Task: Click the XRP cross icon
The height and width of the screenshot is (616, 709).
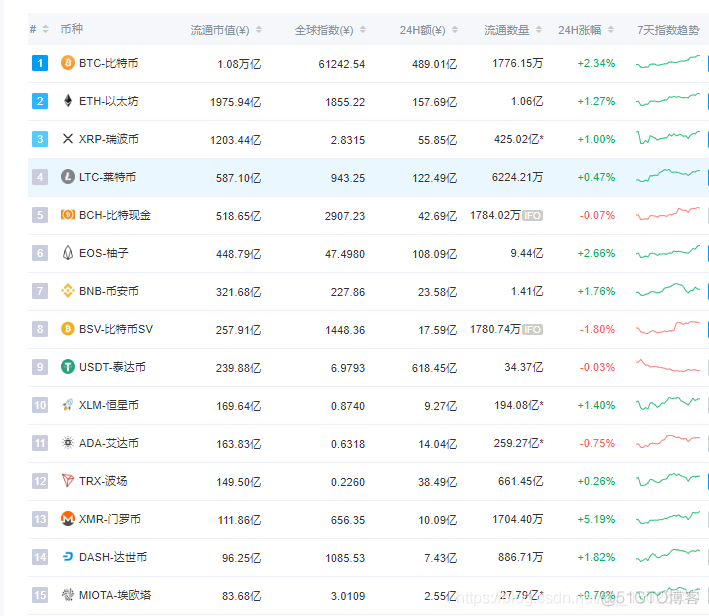Action: click(68, 138)
